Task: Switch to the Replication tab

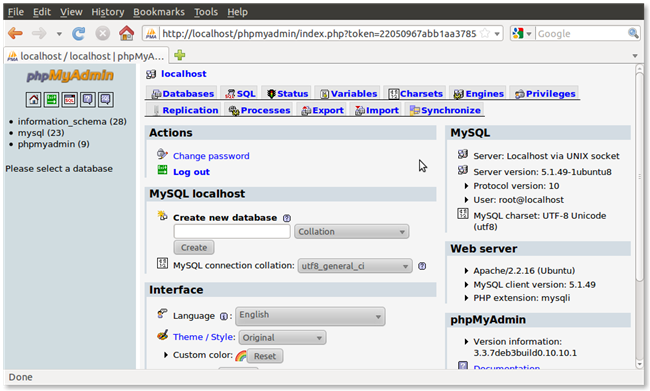Action: click(184, 110)
